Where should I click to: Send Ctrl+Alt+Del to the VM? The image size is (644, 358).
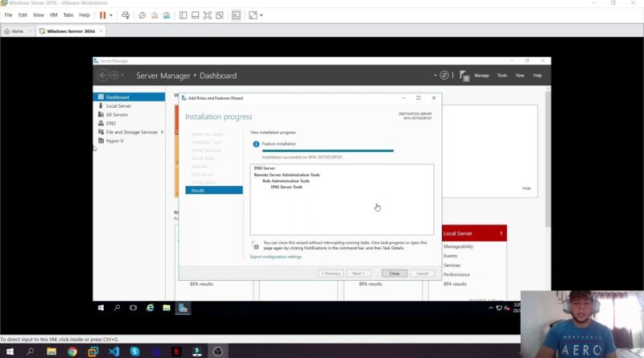click(126, 15)
